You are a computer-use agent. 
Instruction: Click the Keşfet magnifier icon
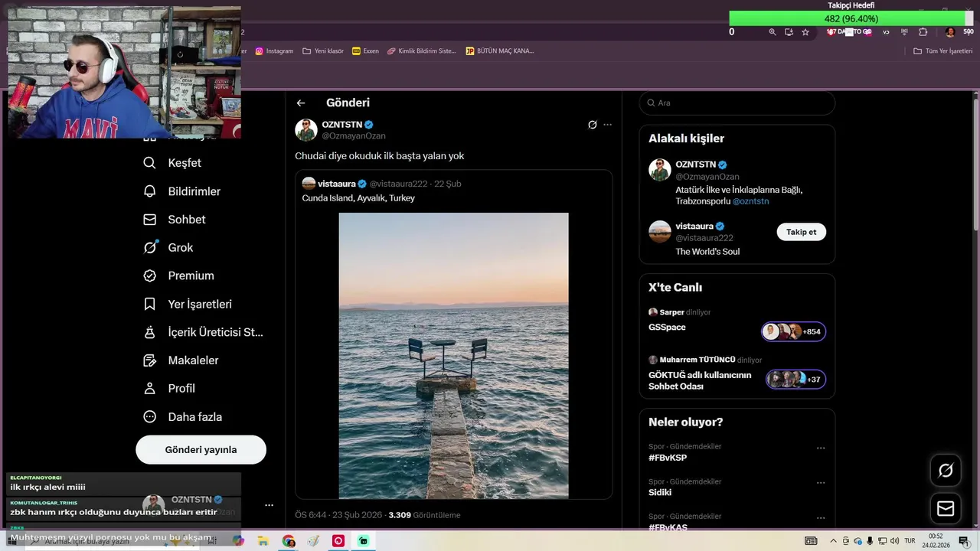[x=150, y=163]
